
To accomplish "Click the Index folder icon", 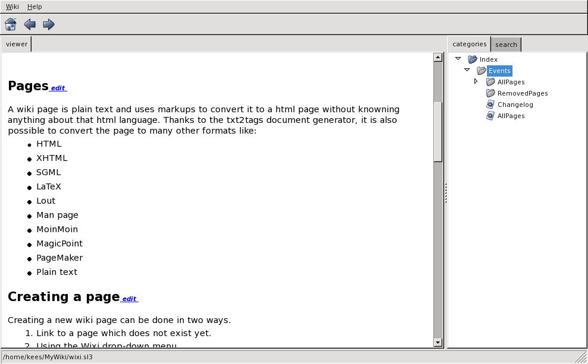I will pos(473,59).
